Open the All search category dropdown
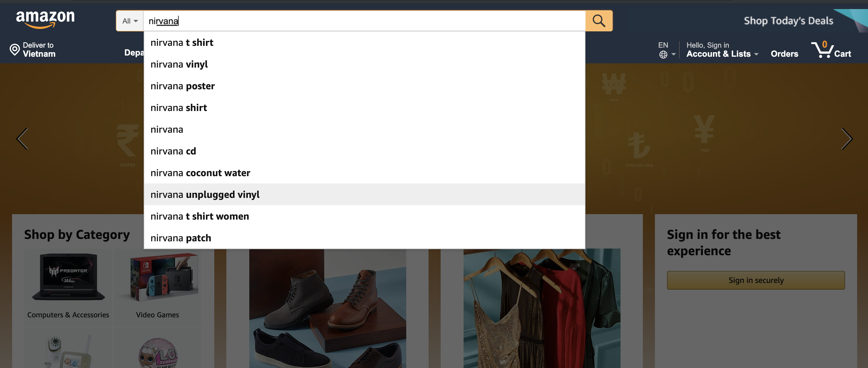Viewport: 868px width, 368px height. click(130, 21)
